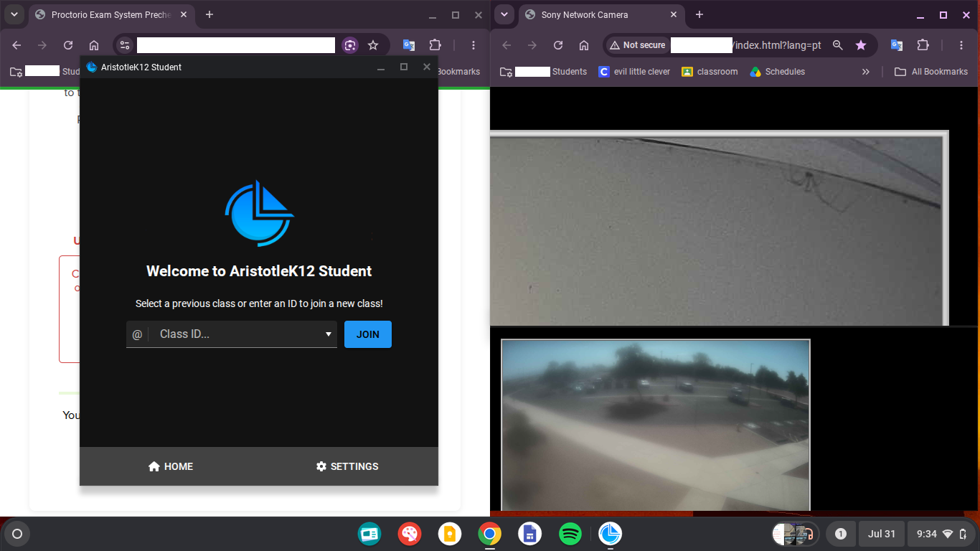Open the Extensions puzzle in Sony Camera window
This screenshot has height=551, width=980.
(923, 45)
